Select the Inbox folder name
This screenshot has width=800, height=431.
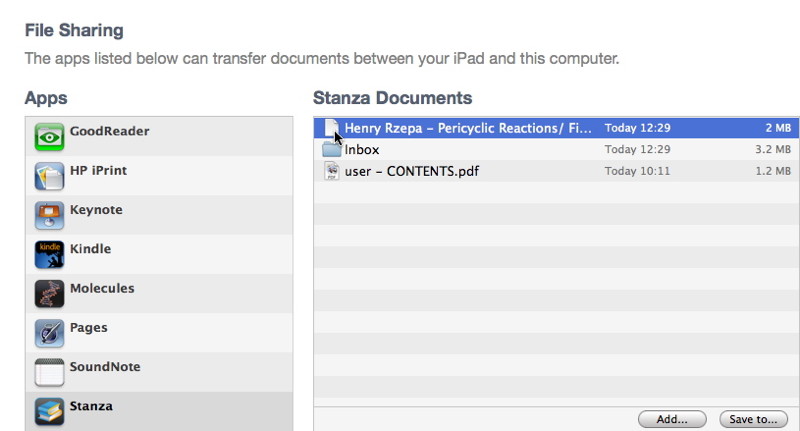362,150
